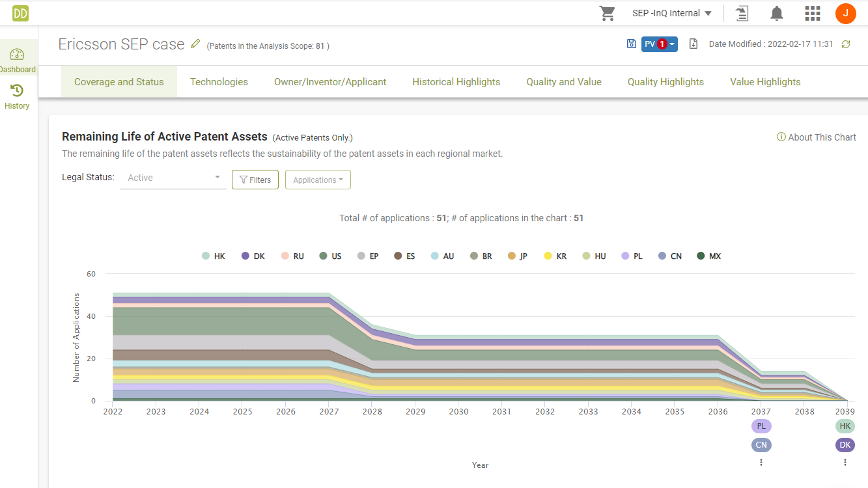Toggle KR legend entry
Viewport: 868px width, 488px height.
[555, 256]
